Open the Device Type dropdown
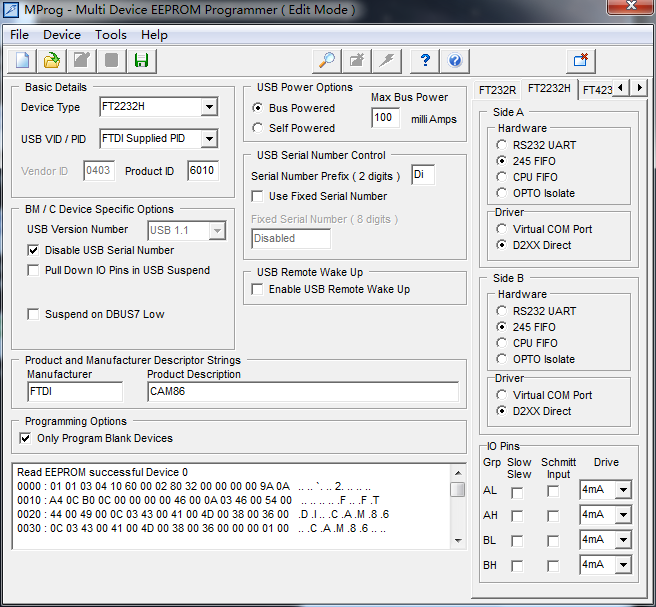This screenshot has width=656, height=607. tap(209, 107)
